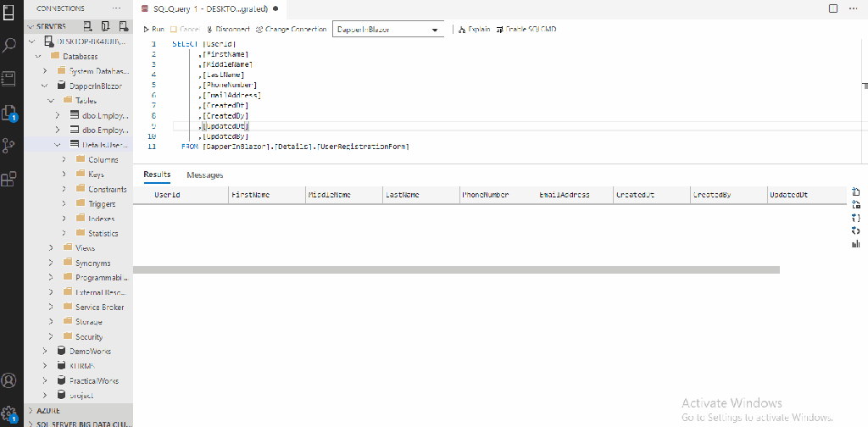
Task: Open the Source Control activity icon
Action: click(10, 145)
